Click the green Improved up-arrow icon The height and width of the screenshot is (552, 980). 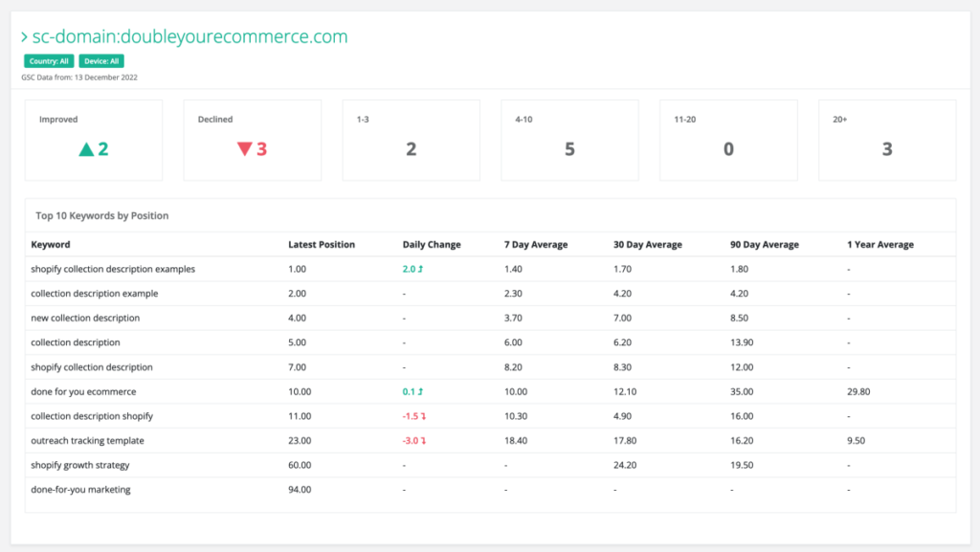86,149
